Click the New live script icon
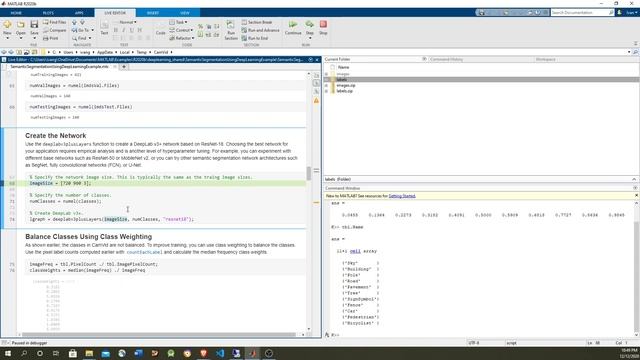 tap(7, 24)
